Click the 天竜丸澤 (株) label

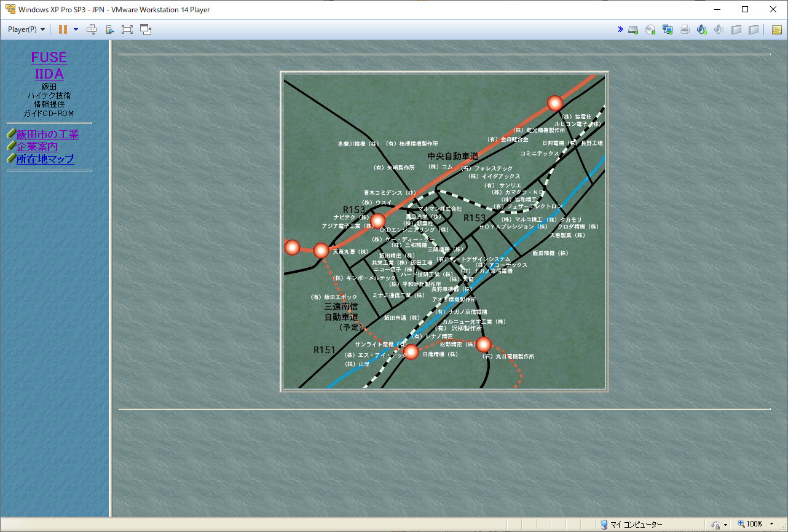coord(350,252)
